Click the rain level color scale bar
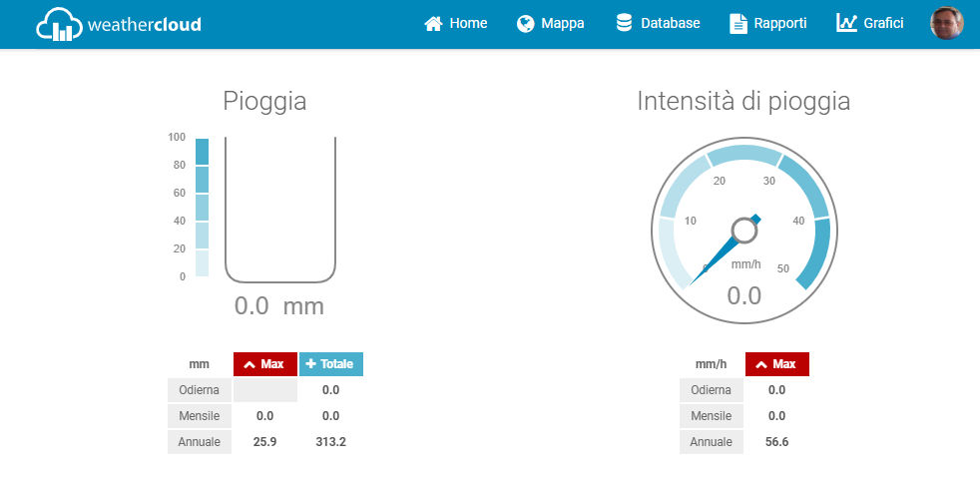980x483 pixels. [x=202, y=207]
